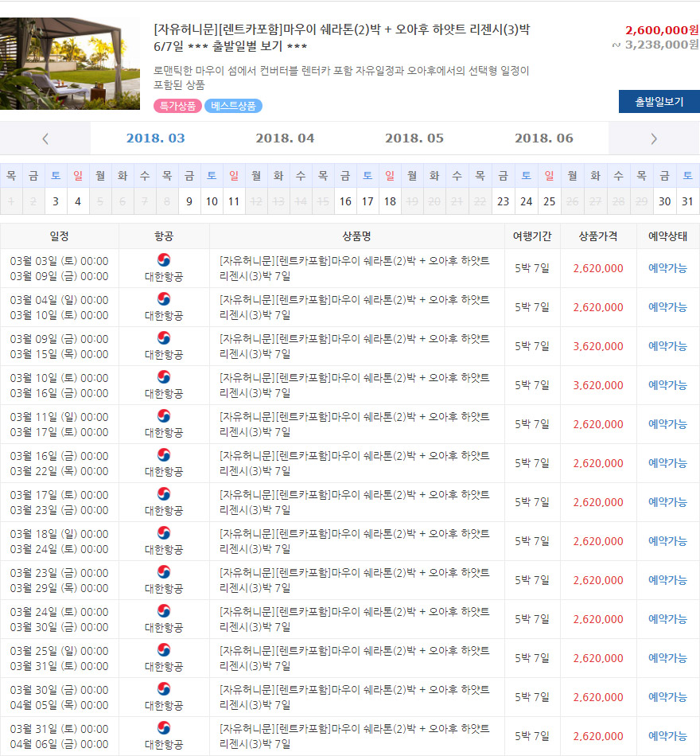
Task: Open product name in 03월 16일 row
Action: (x=354, y=463)
